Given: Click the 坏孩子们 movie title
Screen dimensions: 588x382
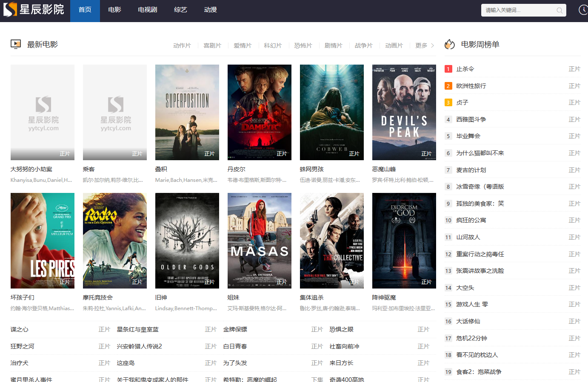Looking at the screenshot, I should 23,297.
